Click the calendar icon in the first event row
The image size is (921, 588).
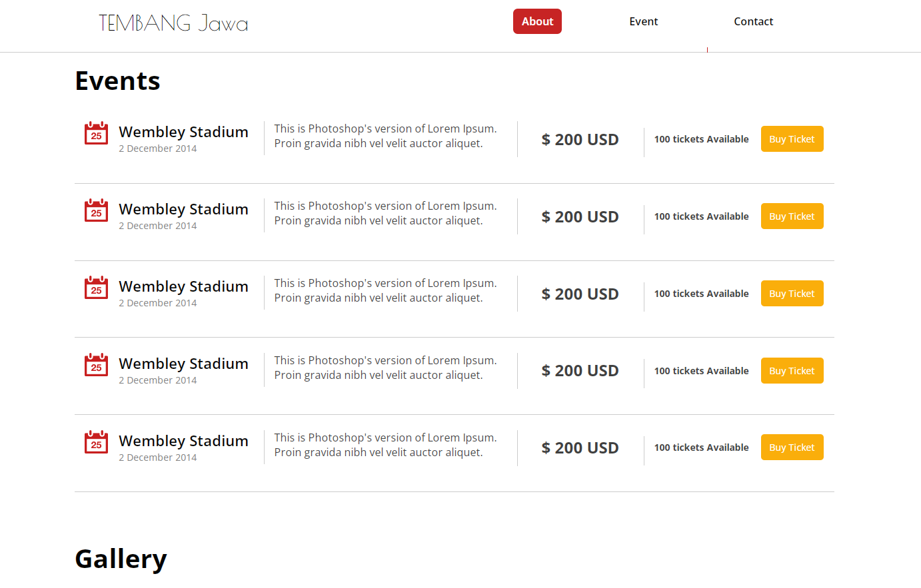(96, 133)
